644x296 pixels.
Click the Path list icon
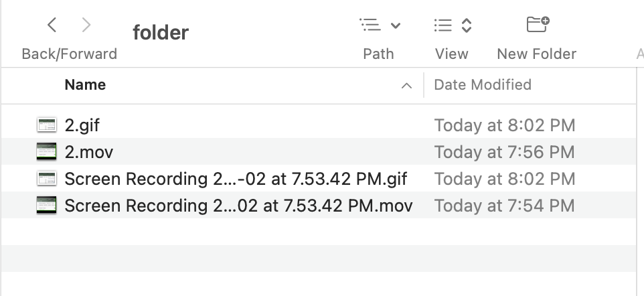[370, 25]
